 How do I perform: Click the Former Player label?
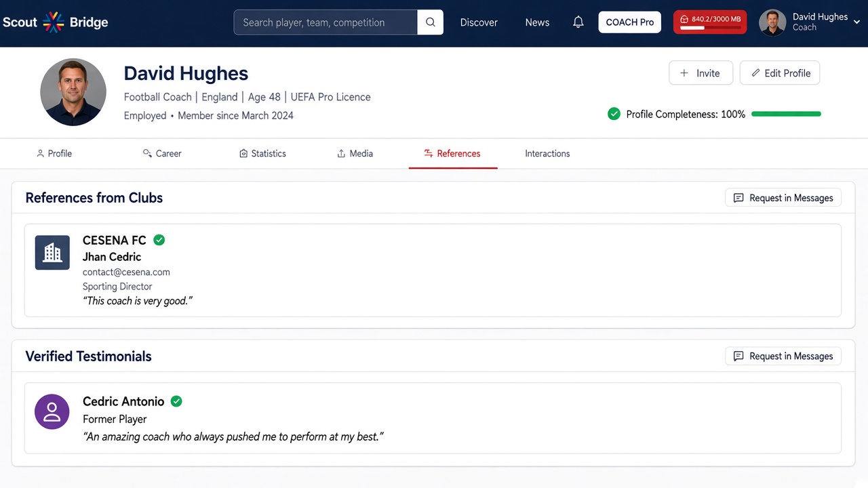pos(115,420)
